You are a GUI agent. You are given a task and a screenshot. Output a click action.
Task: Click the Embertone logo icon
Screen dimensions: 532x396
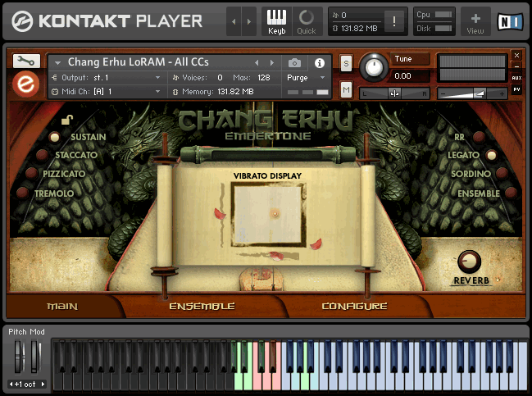point(25,84)
